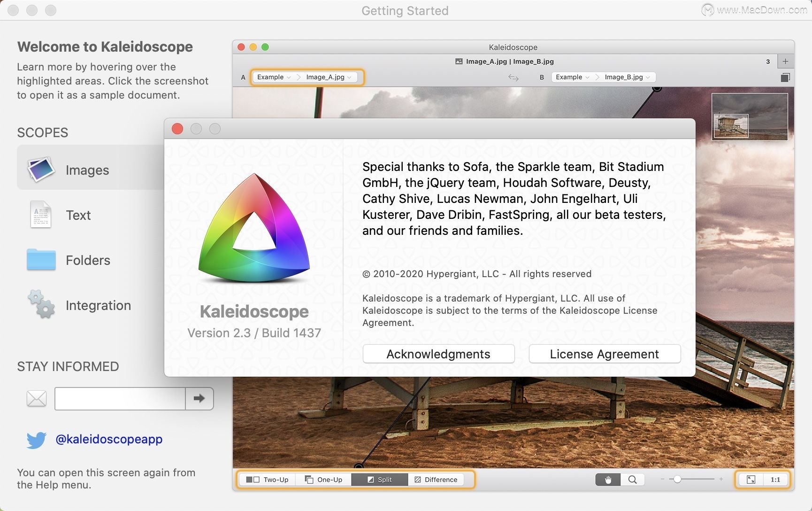Switch to Difference view mode
Image resolution: width=812 pixels, height=511 pixels.
point(436,480)
